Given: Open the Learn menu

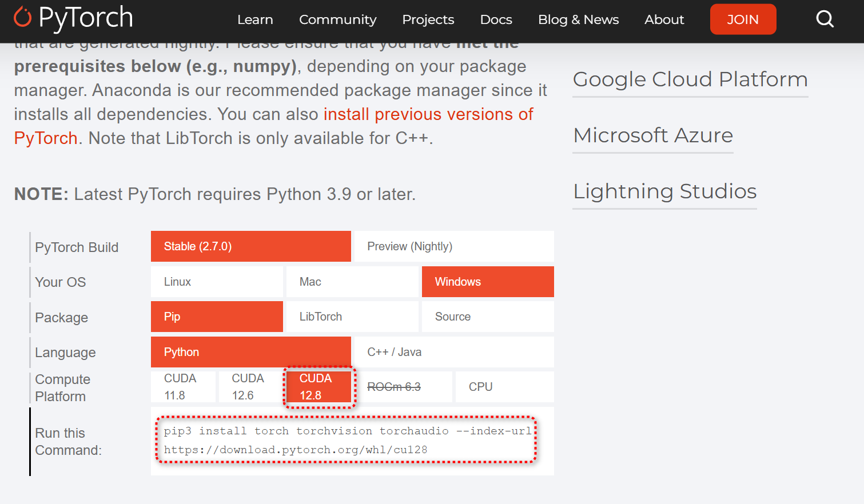Looking at the screenshot, I should [x=255, y=19].
